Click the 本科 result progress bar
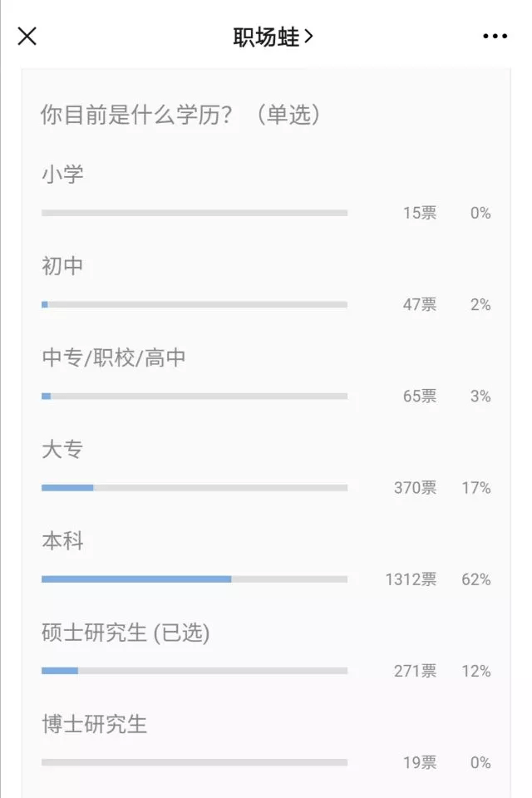 point(194,579)
